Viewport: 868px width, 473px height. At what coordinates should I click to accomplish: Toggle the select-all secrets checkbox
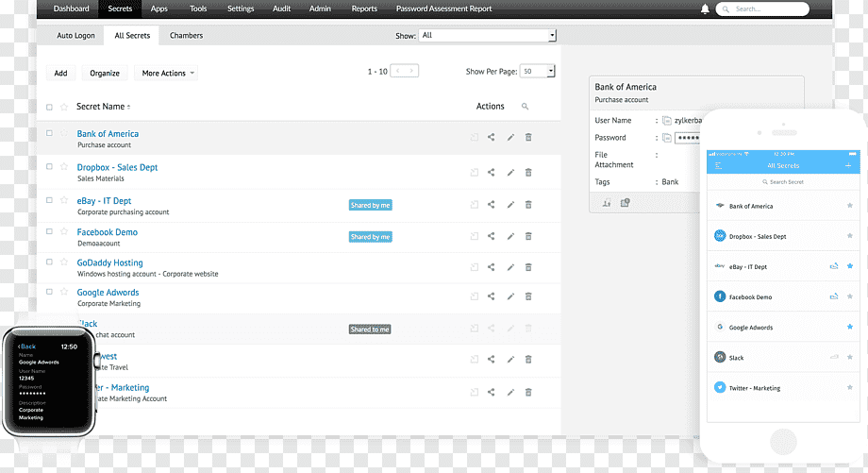(49, 107)
